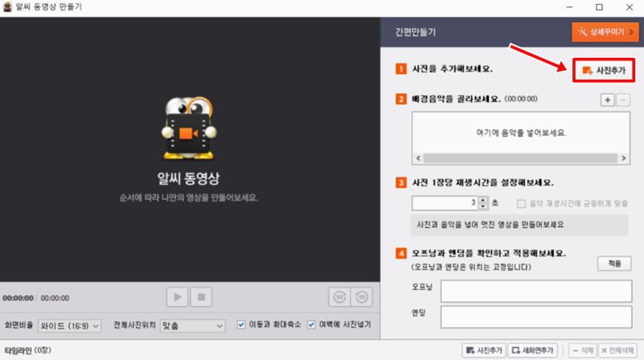Click the timeline 삭제 button
The height and width of the screenshot is (360, 644).
(x=583, y=350)
